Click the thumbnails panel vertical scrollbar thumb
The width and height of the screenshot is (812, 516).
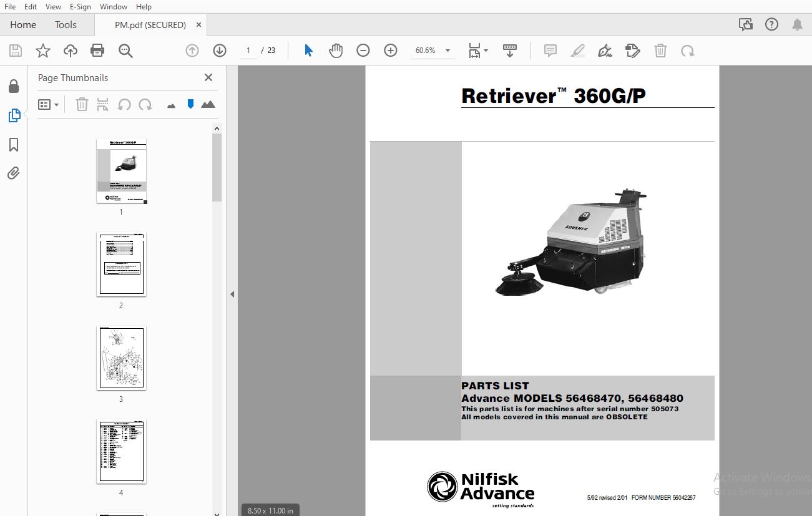(x=217, y=167)
